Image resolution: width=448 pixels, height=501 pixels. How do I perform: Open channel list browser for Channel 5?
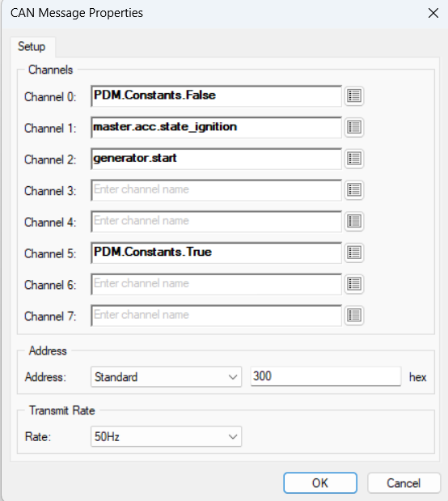click(x=354, y=253)
